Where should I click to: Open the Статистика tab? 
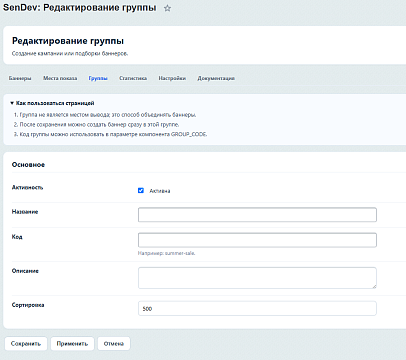[x=133, y=78]
